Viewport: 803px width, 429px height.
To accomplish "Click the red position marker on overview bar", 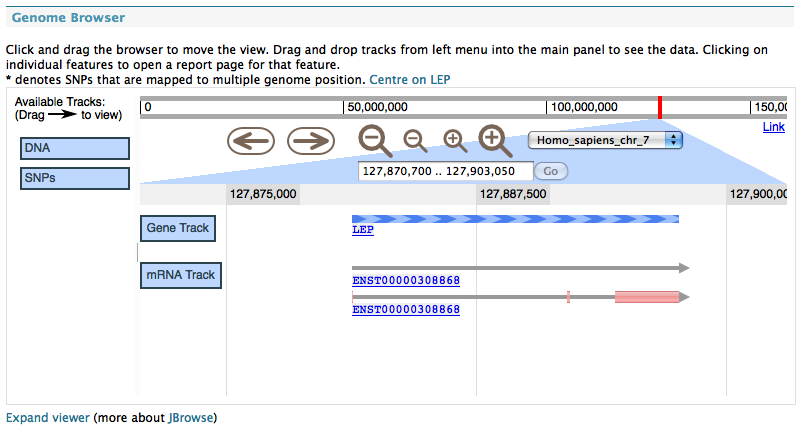I will click(660, 108).
